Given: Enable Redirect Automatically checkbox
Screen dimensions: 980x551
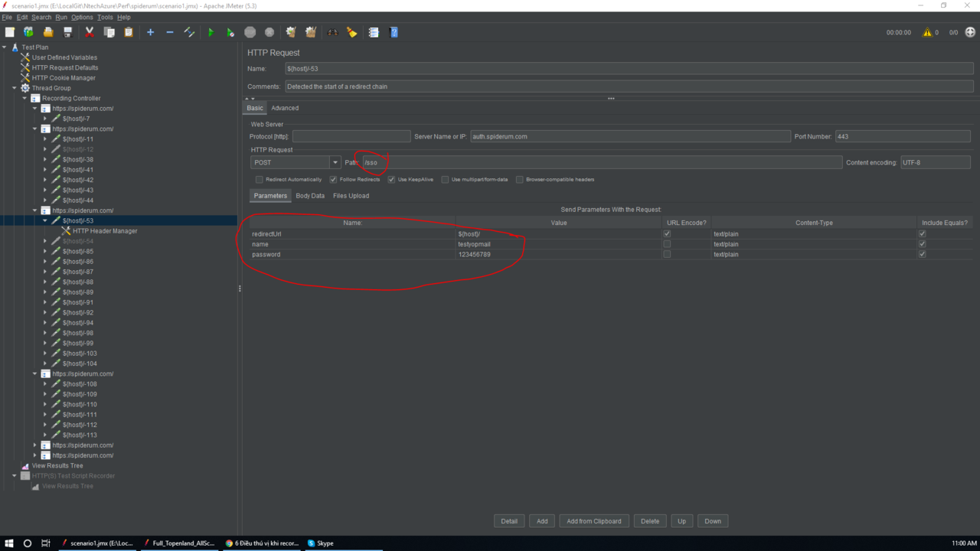Looking at the screenshot, I should tap(260, 180).
